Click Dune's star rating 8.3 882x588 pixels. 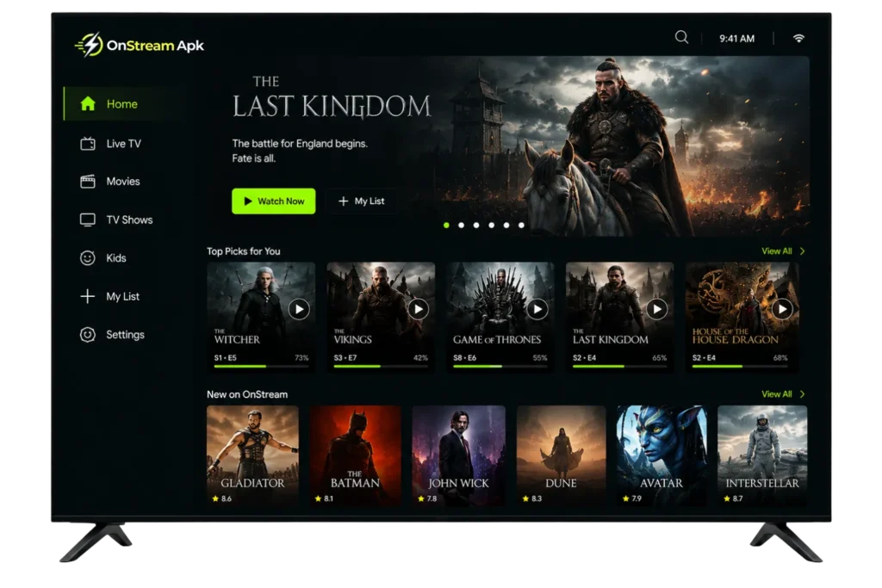[532, 498]
